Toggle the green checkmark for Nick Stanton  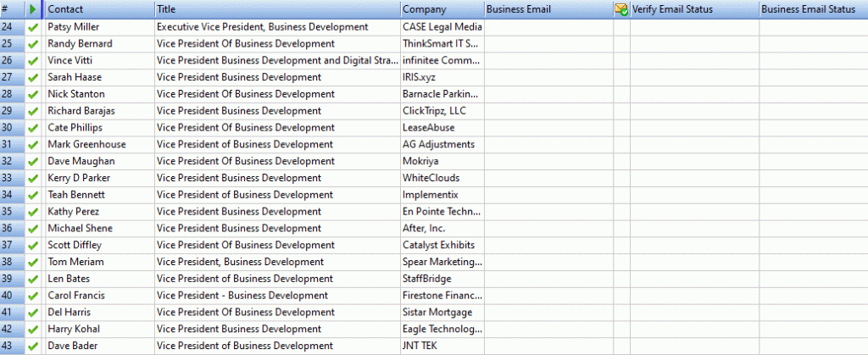click(34, 94)
